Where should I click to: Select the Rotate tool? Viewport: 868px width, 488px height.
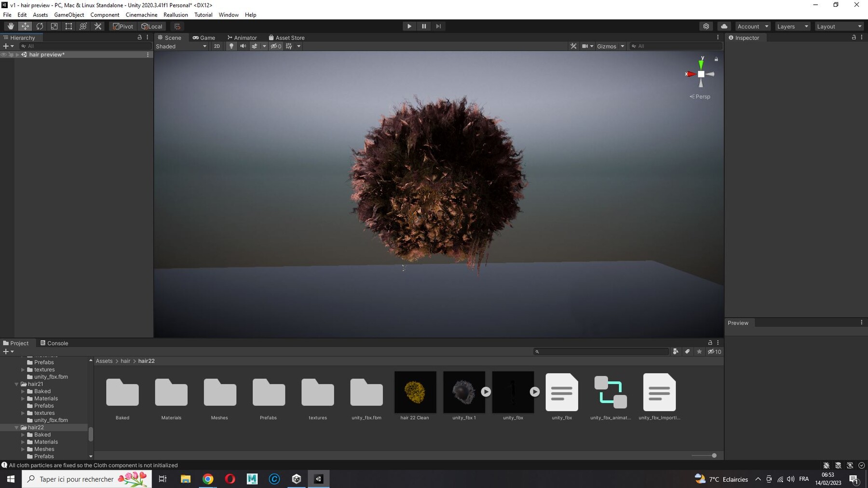click(x=40, y=26)
